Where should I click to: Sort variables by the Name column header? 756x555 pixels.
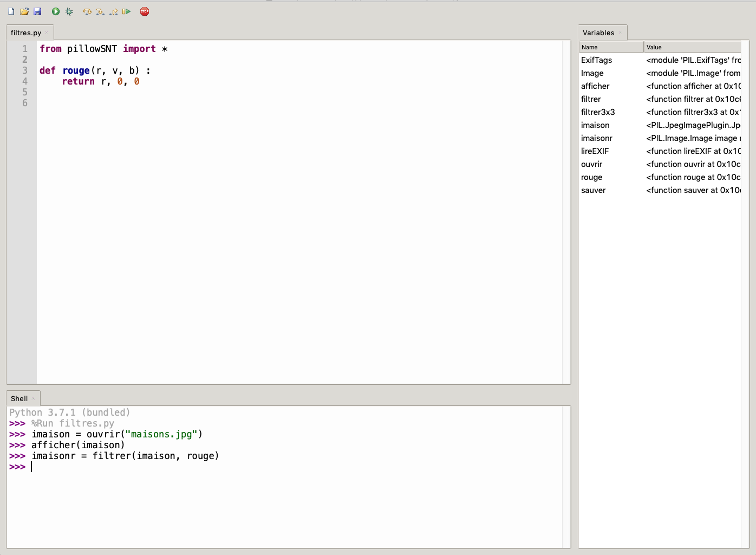coord(611,47)
